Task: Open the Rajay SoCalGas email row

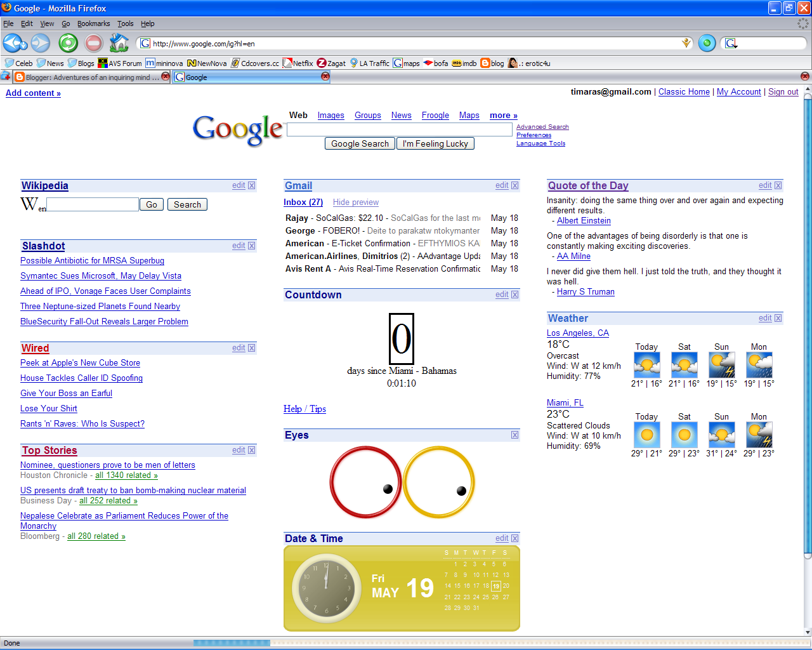Action: (401, 218)
